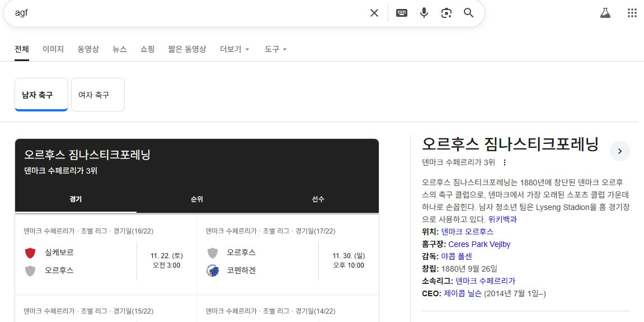This screenshot has height=322, width=644.
Task: Open the 도구 dropdown
Action: pyautogui.click(x=275, y=49)
